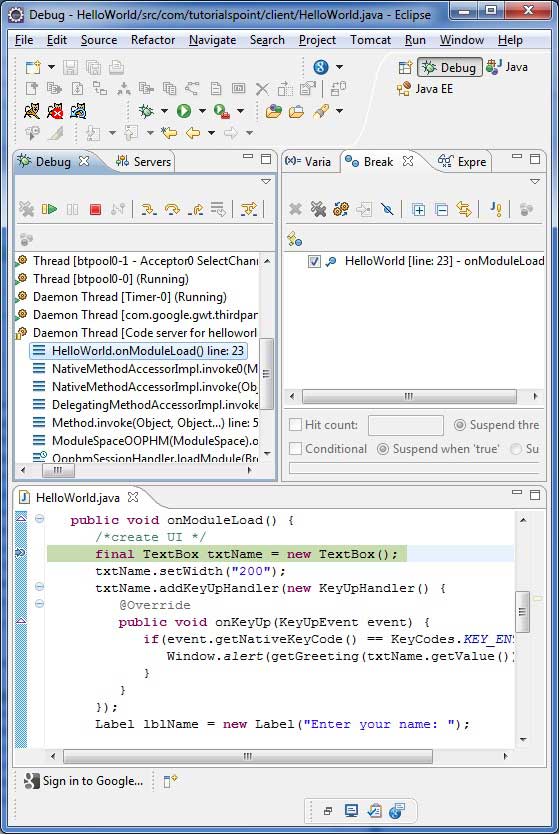Image resolution: width=560 pixels, height=835 pixels.
Task: Open the Breakpoints view menu triangle
Action: tap(535, 182)
